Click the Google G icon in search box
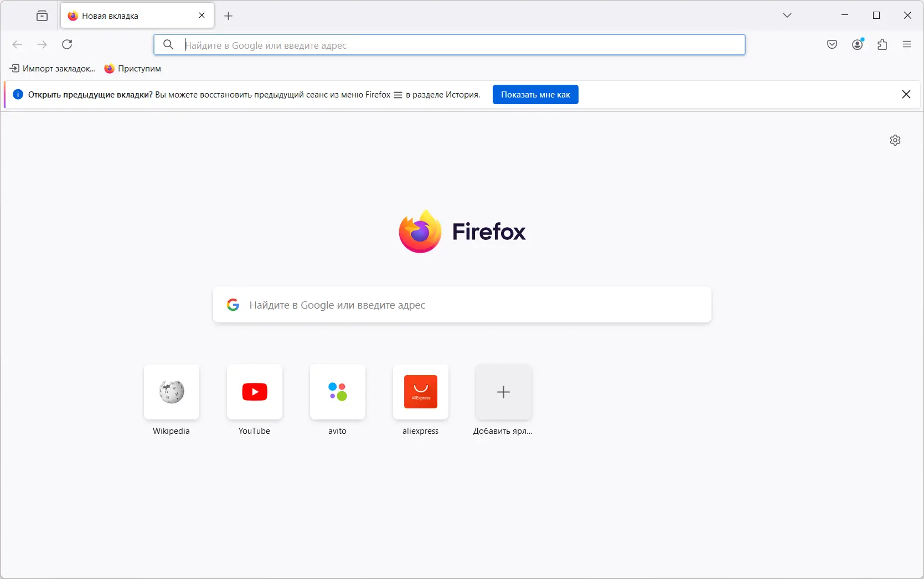This screenshot has height=579, width=924. 233,305
